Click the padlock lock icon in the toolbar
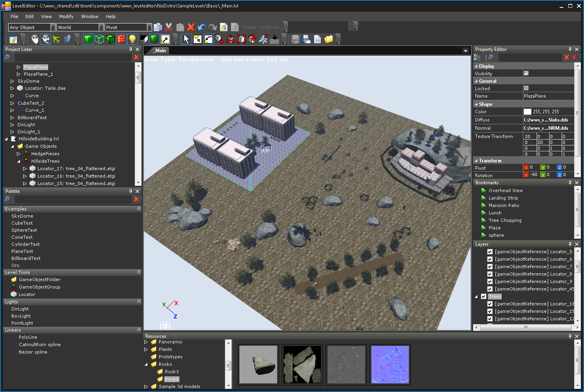Image resolution: width=584 pixels, height=392 pixels. tap(223, 27)
